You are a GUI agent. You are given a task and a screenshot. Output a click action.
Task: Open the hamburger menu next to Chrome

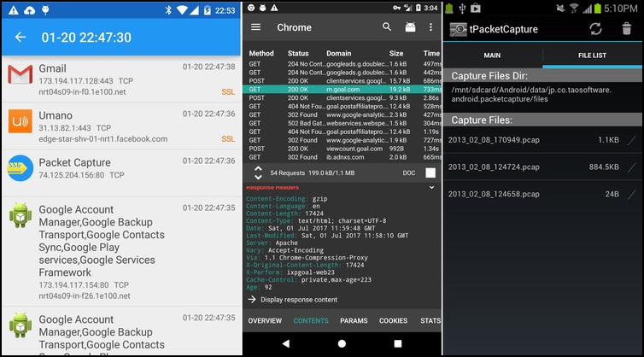(256, 27)
